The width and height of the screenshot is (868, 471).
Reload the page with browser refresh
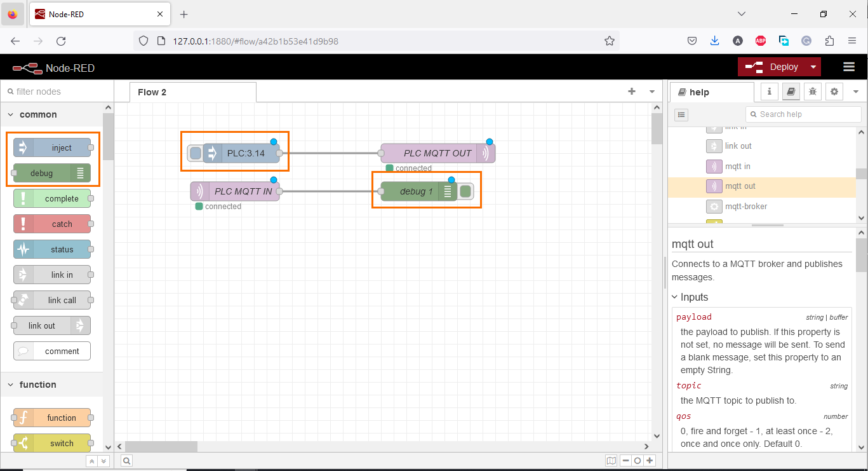61,41
